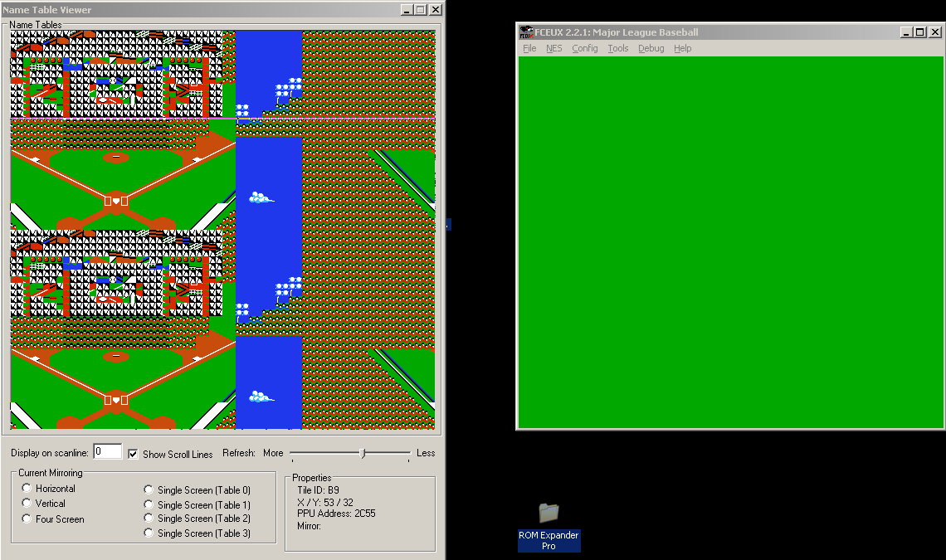Maximize the FCEUX window
Viewport: 946px width, 560px height.
point(920,32)
